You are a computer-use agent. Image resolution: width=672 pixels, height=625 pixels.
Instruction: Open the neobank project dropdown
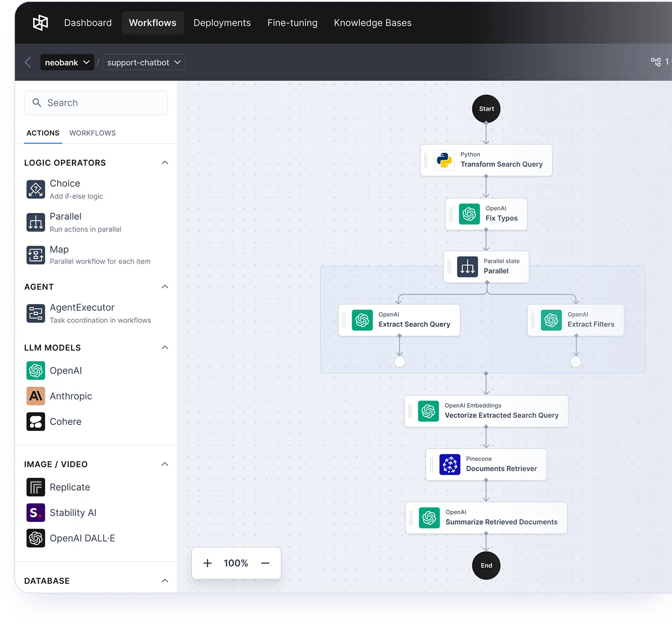[x=67, y=62]
